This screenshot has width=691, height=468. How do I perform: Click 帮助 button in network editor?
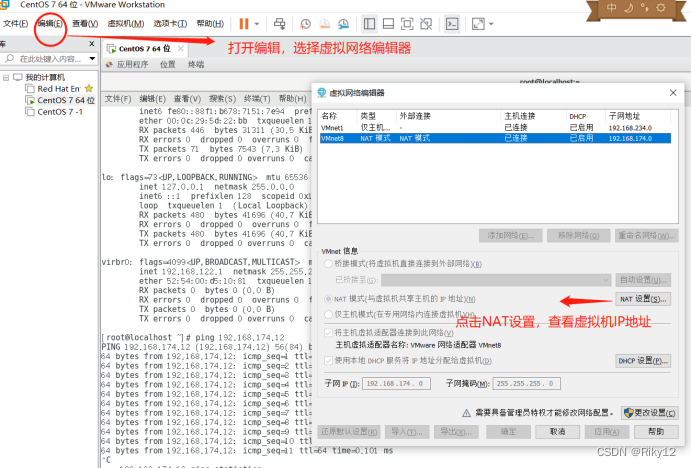coord(656,431)
